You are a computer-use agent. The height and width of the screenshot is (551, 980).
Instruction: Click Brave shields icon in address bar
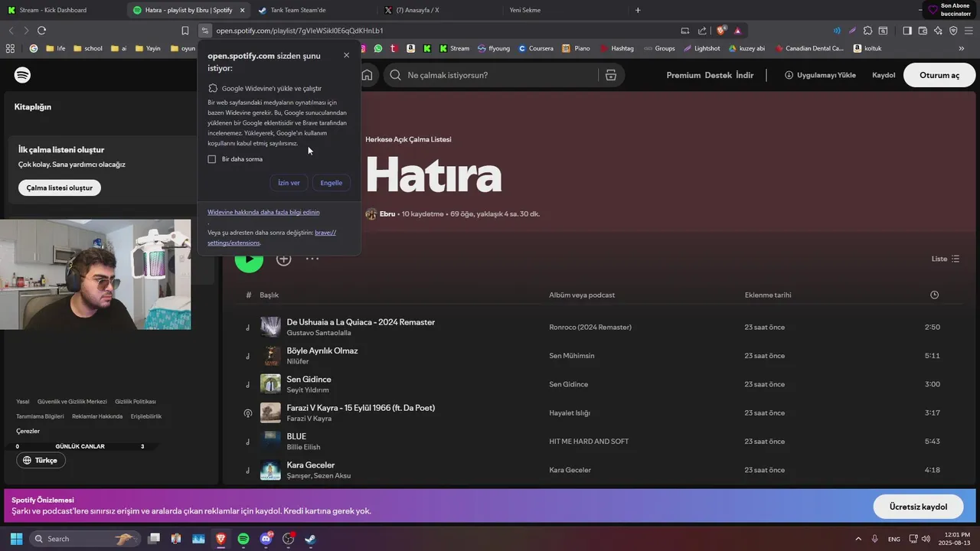tap(721, 31)
